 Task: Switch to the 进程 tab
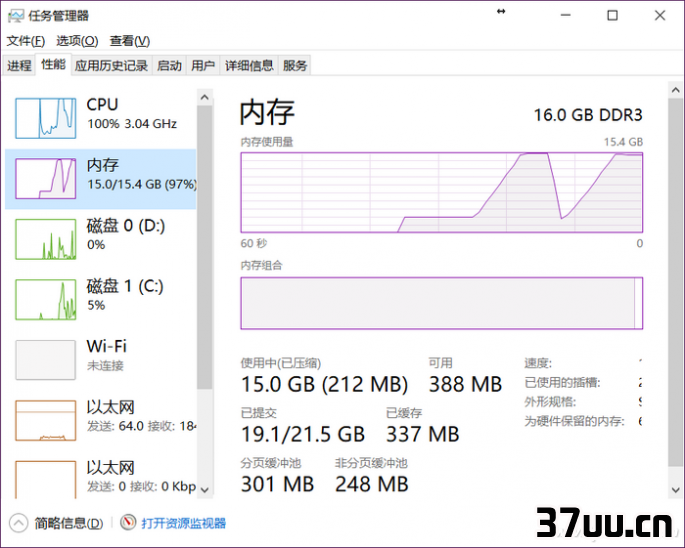tap(19, 66)
